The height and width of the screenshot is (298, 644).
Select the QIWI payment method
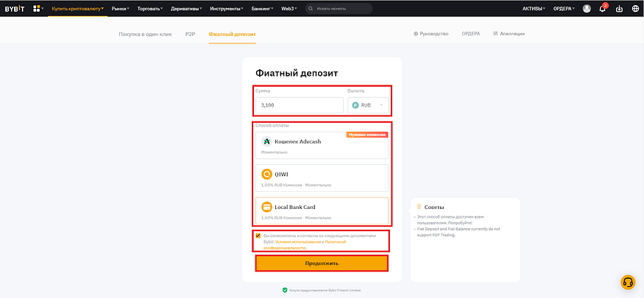click(x=322, y=178)
